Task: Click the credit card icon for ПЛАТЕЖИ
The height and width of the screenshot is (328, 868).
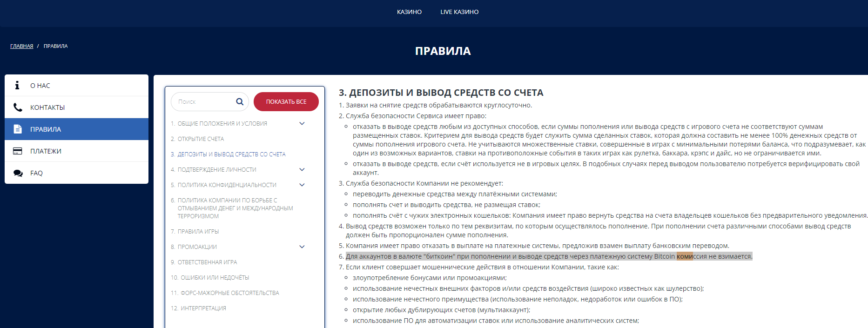Action: [x=18, y=151]
